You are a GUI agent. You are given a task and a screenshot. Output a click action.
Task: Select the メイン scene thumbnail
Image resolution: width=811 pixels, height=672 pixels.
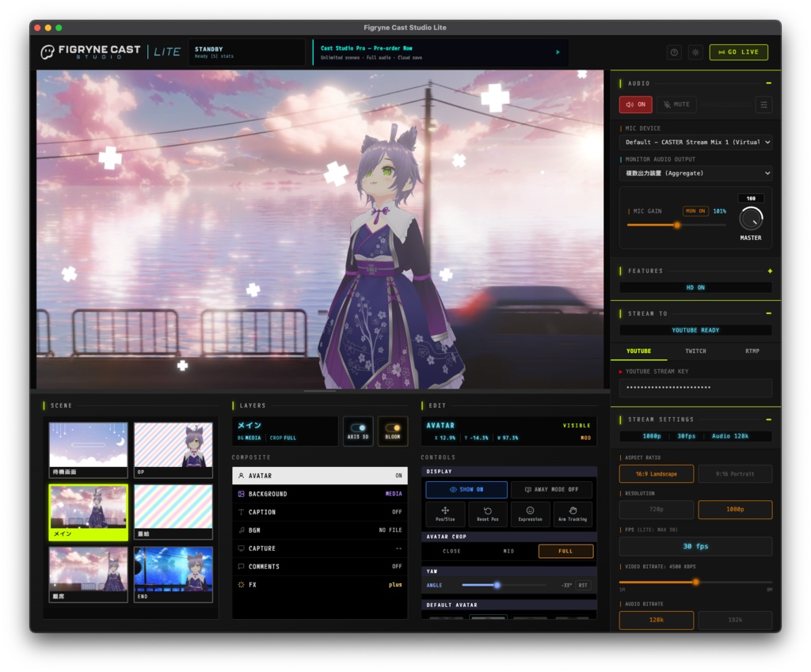88,512
